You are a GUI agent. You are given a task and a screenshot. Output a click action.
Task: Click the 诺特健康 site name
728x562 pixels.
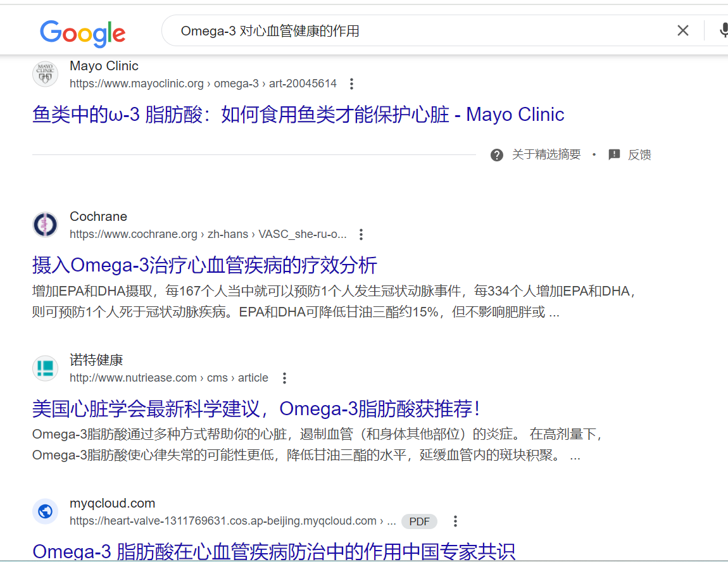[x=96, y=360]
